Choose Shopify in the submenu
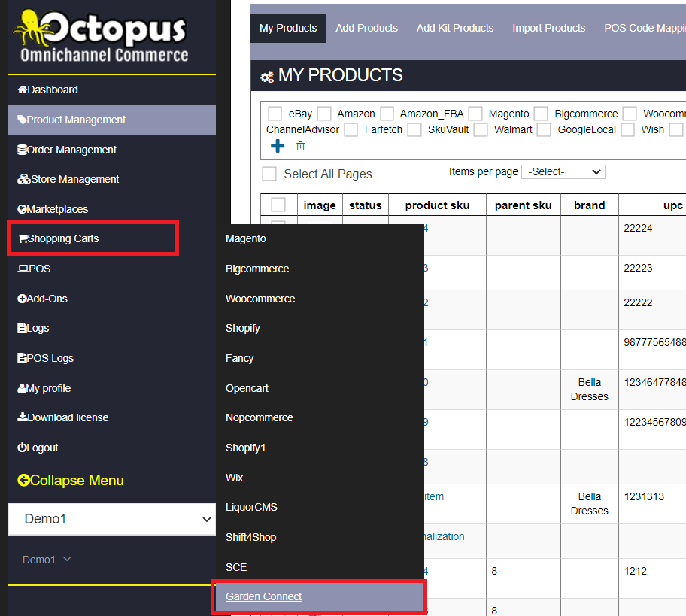686x616 pixels. (x=243, y=328)
